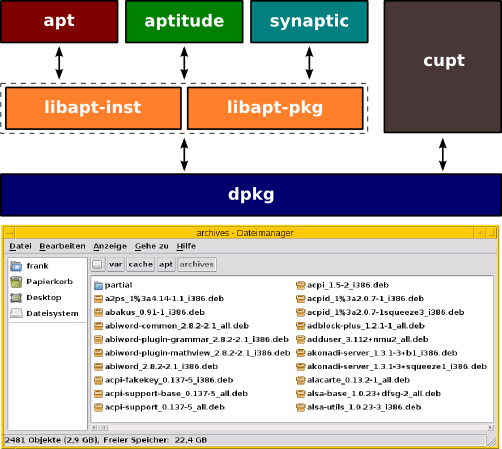Click the window resize grip corner
The image size is (502, 449).
[491, 441]
